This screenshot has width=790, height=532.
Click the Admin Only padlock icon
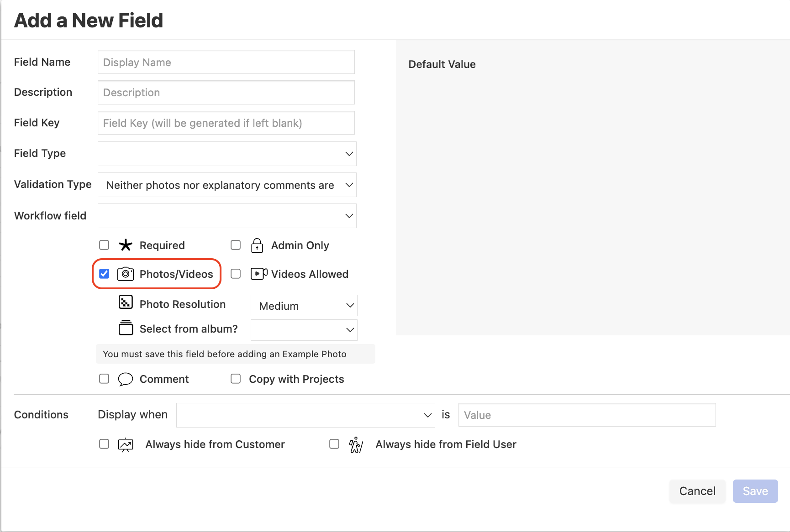click(257, 245)
